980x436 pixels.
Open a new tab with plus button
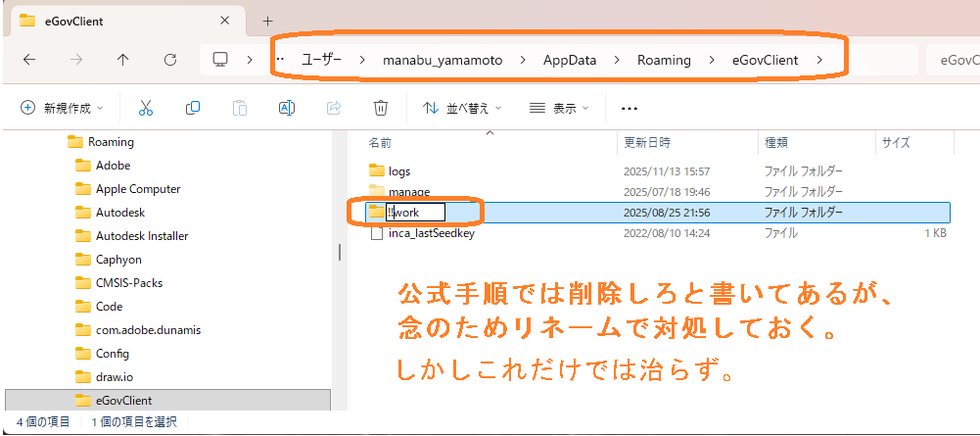tap(268, 21)
